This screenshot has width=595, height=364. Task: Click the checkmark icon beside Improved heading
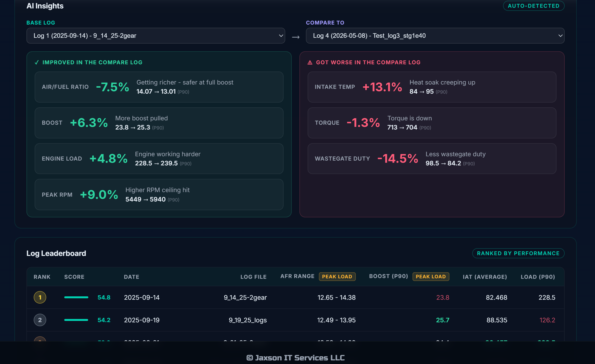point(37,63)
